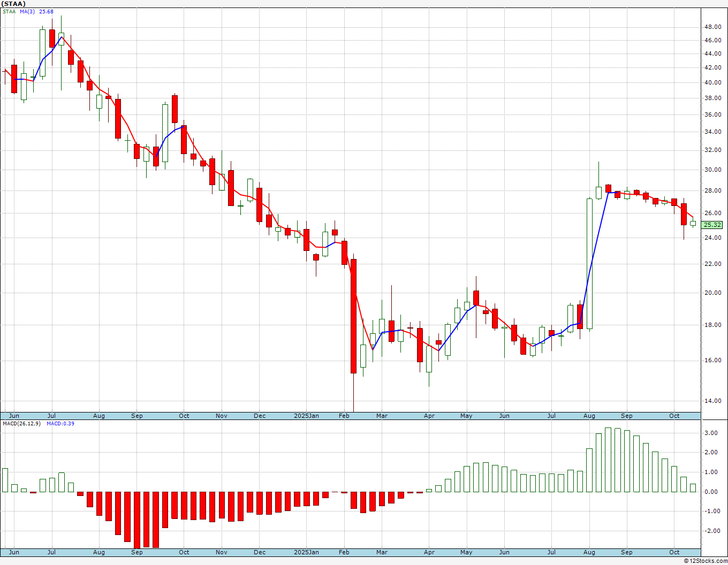Select 2025Jan on the MACD panel date axis
Screen dimensions: 728x565
click(307, 552)
